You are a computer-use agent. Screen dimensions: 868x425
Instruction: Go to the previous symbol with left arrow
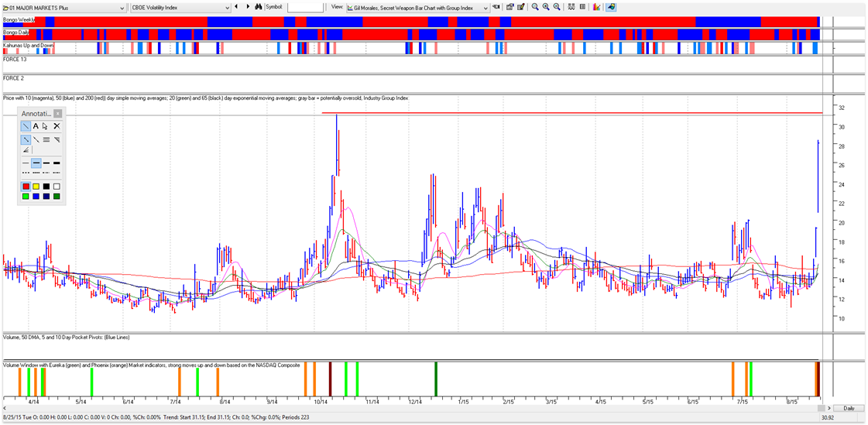click(x=237, y=7)
